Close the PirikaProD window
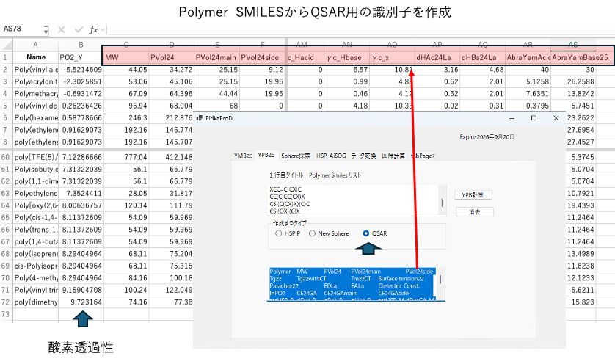Image resolution: width=615 pixels, height=364 pixels. coord(556,117)
